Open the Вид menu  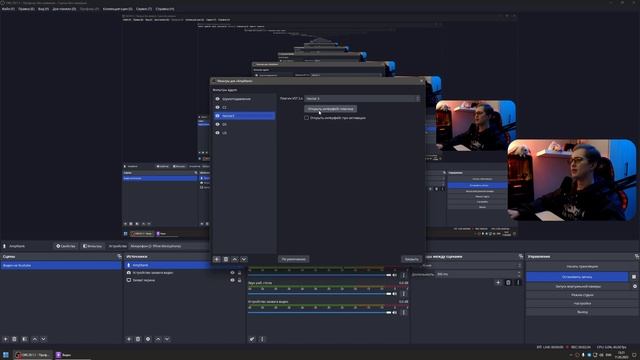43,9
